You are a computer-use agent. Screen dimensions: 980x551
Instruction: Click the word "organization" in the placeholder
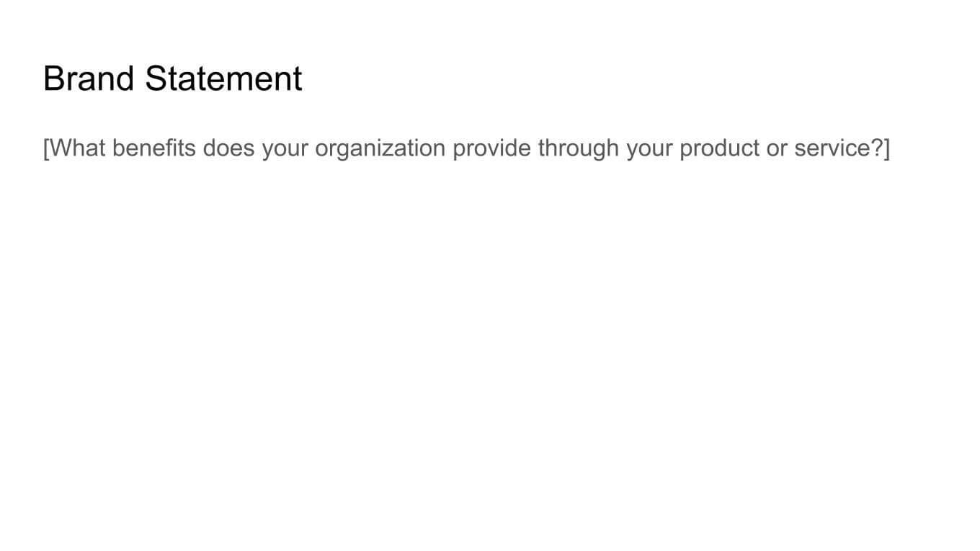[x=380, y=148]
